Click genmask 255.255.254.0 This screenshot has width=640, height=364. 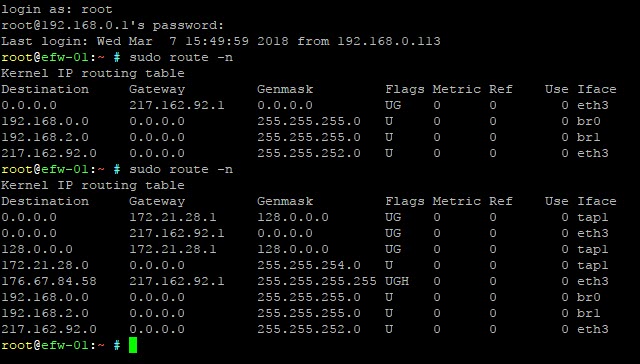click(309, 265)
